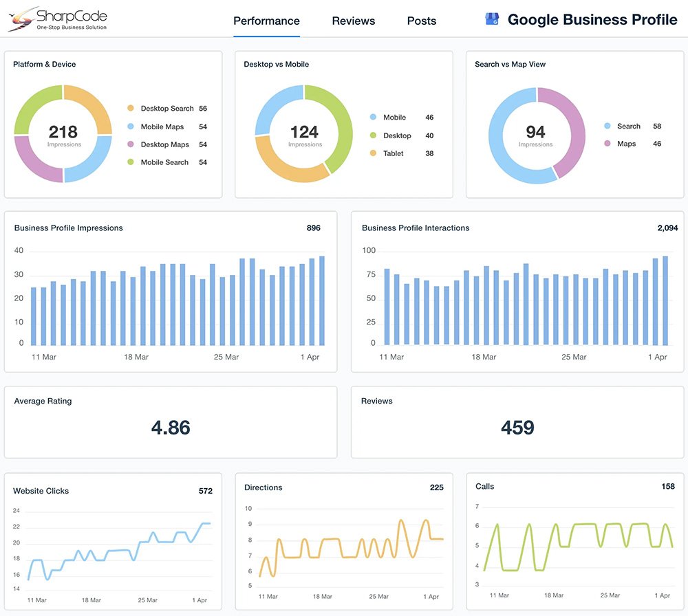
Task: Click the orange Desktop Search legend dot
Action: coord(130,109)
